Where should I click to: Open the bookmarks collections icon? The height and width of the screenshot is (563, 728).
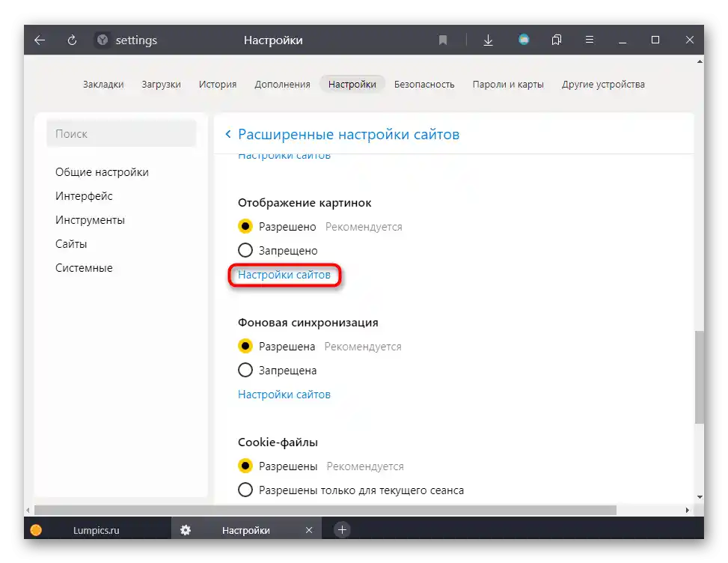(x=556, y=40)
